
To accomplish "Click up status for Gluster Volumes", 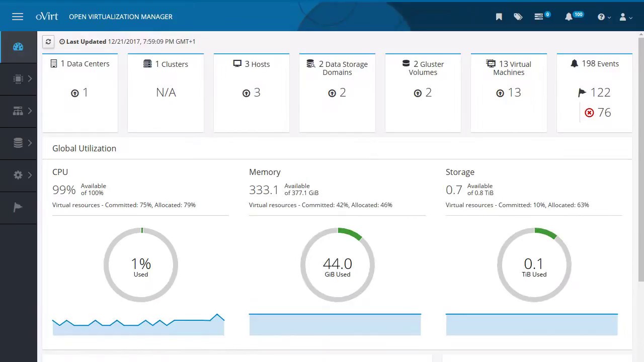I will tap(423, 93).
